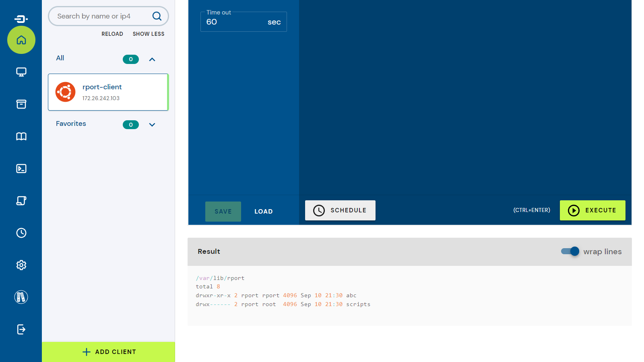Open the binders documentation icon
This screenshot has width=644, height=362.
21,297
